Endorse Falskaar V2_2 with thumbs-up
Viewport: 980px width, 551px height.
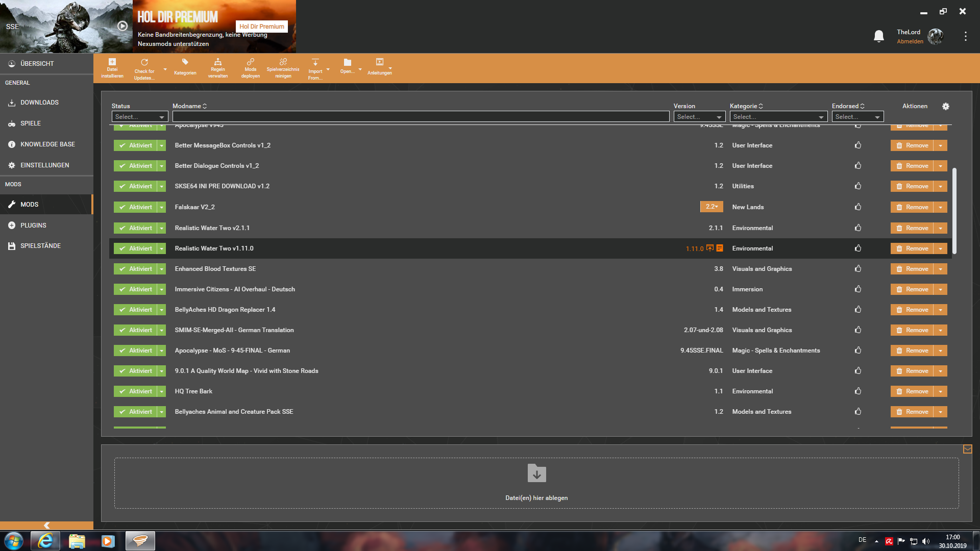coord(857,207)
